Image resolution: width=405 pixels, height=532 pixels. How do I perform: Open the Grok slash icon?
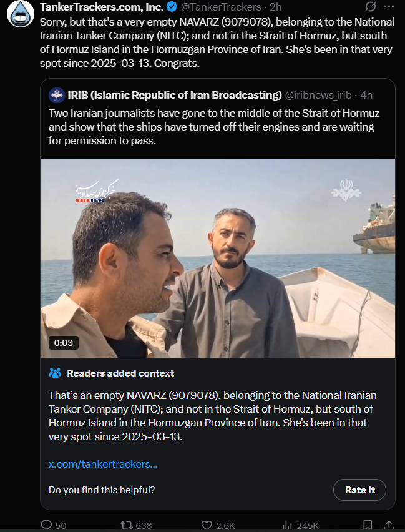371,6
